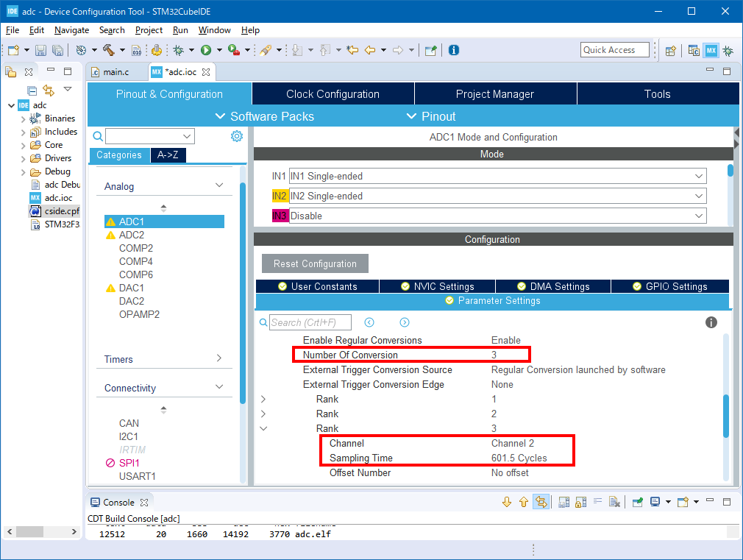Screen dimensions: 743x560
Task: Switch to the Tools tab
Action: [657, 94]
